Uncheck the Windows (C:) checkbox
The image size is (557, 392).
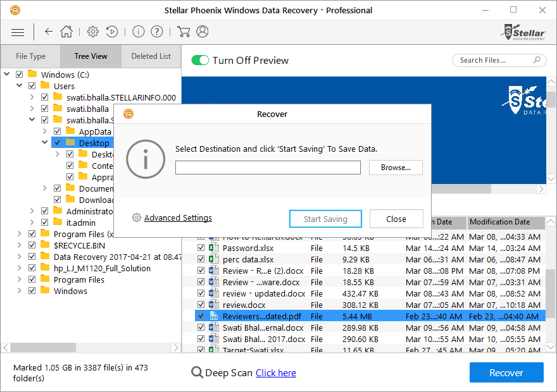point(20,75)
